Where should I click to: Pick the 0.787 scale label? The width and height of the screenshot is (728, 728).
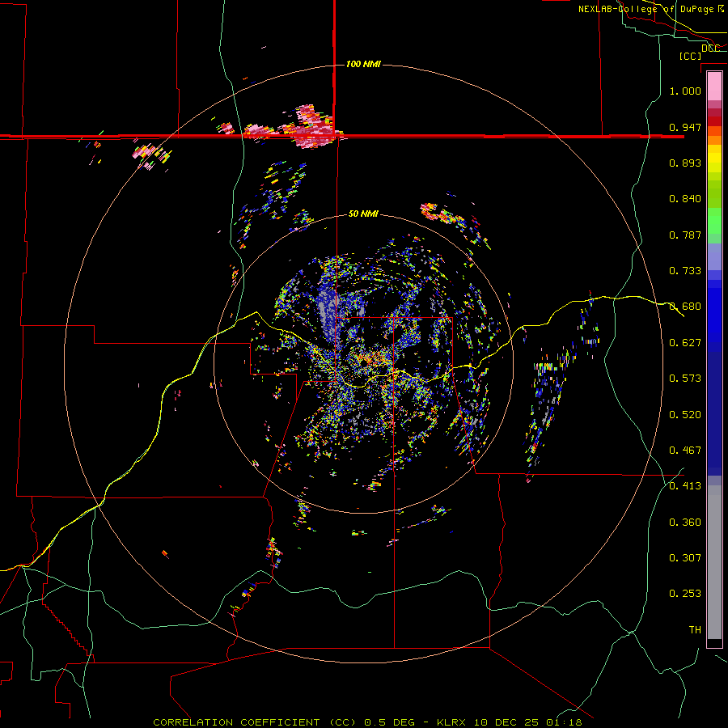685,235
